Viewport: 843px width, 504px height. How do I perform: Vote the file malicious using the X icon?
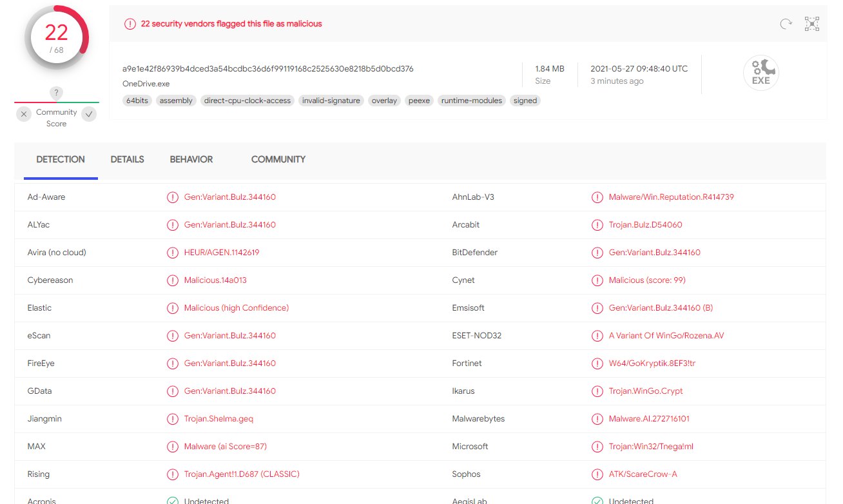tap(24, 113)
